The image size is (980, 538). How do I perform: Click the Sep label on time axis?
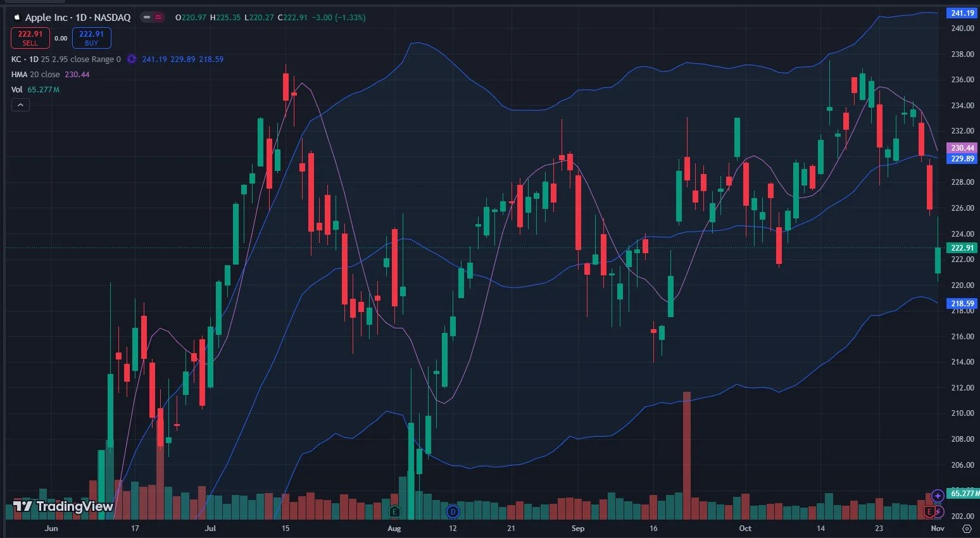[577, 528]
